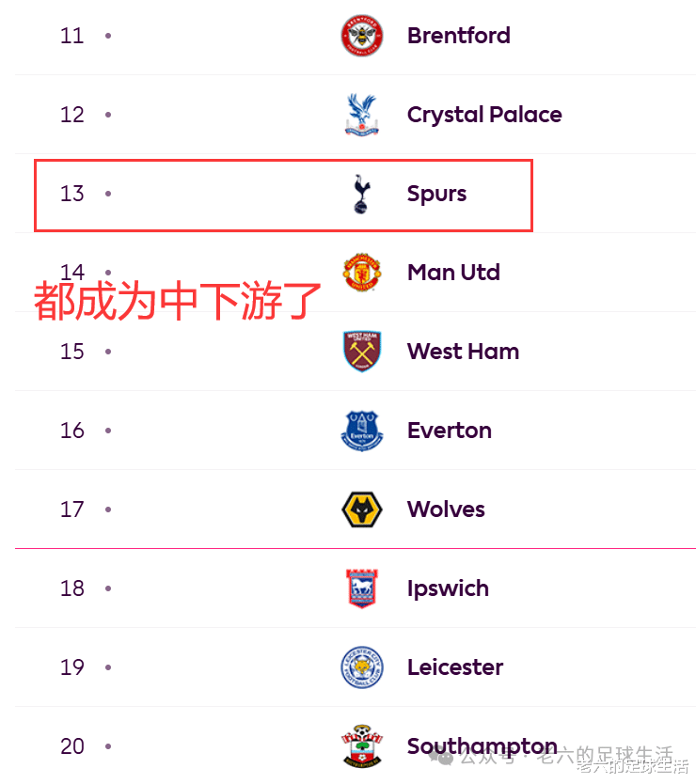Click the Everton blue crest

361,431
